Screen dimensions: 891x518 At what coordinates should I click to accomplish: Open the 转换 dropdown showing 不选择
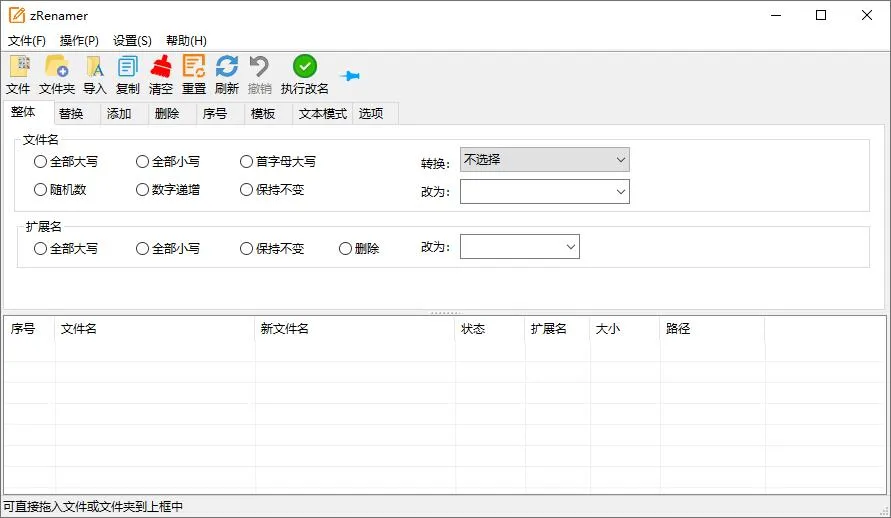click(545, 160)
